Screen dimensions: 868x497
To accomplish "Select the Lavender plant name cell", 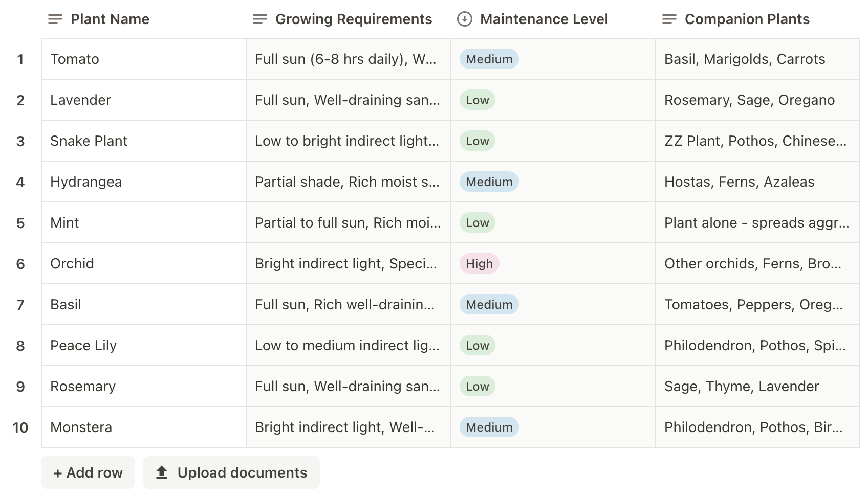I will (144, 100).
